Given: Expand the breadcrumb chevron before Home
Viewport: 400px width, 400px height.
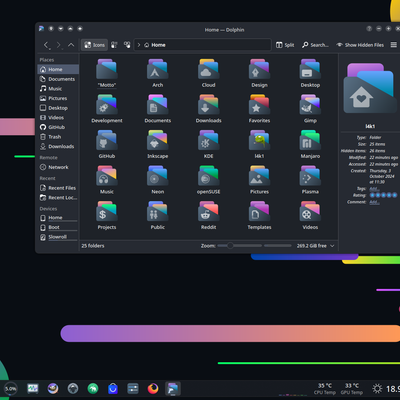Looking at the screenshot, I should coord(139,45).
